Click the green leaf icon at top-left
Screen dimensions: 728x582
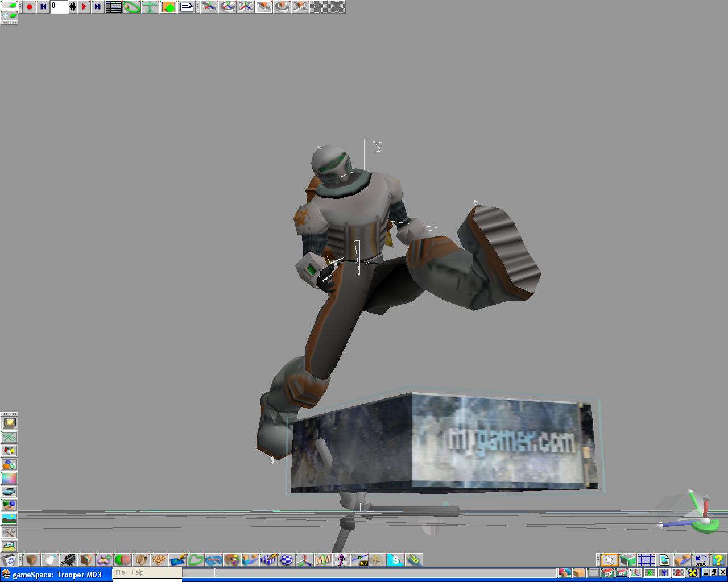point(9,5)
